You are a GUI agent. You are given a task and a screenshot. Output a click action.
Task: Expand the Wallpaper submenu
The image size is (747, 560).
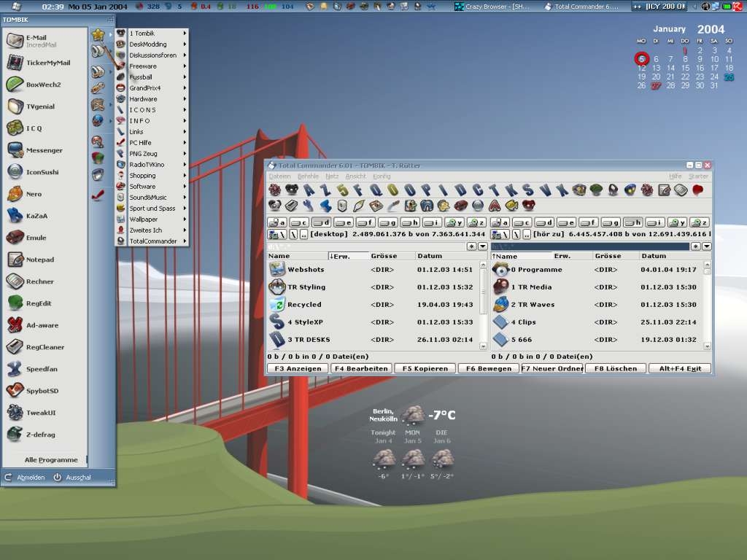[152, 219]
